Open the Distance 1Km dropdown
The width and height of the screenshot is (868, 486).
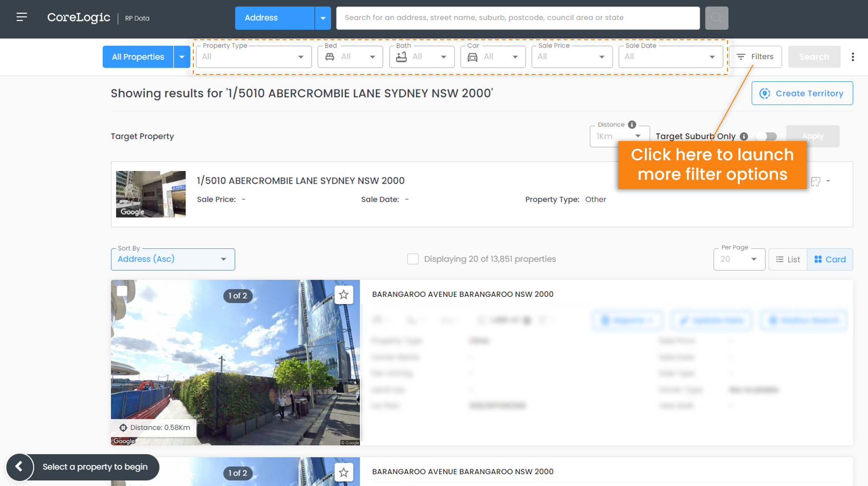[x=619, y=136]
